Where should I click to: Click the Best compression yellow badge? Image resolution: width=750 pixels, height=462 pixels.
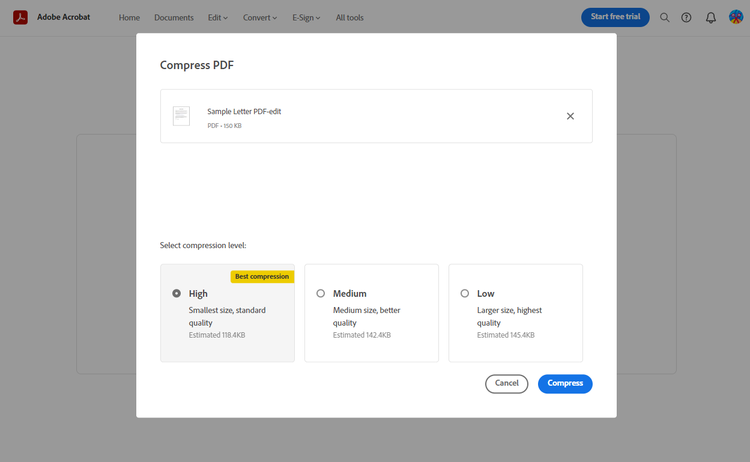(x=262, y=276)
